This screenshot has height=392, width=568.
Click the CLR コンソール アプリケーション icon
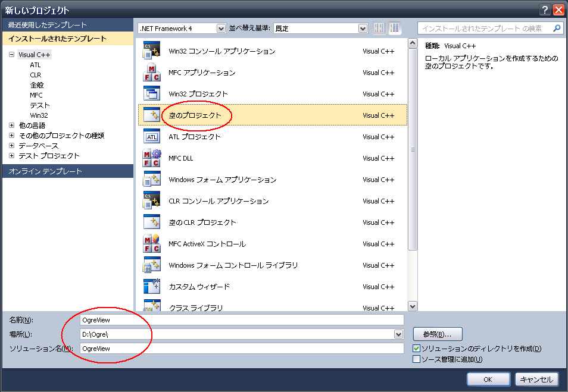click(x=151, y=200)
